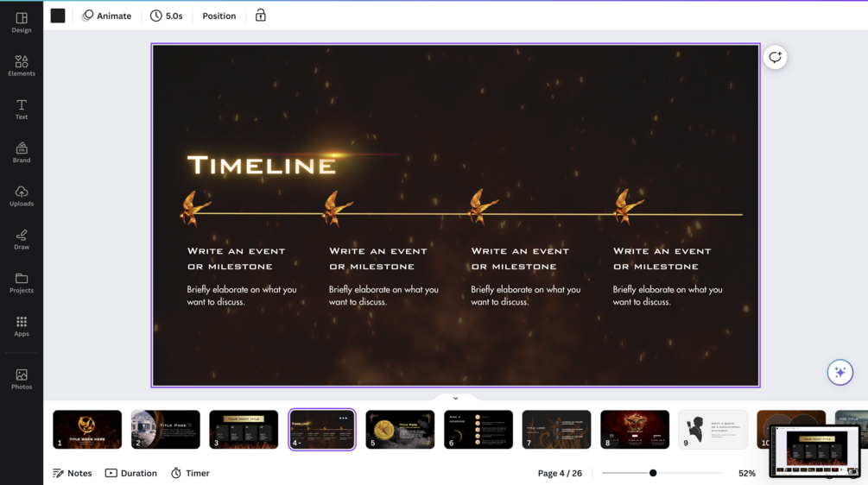Select the third mockingjay bird graphic
This screenshot has height=485, width=868.
482,206
